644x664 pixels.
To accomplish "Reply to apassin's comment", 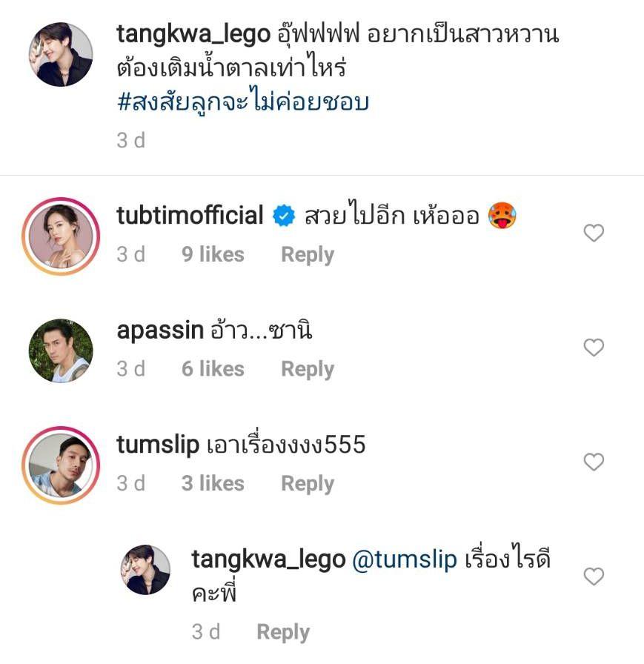I will point(308,369).
